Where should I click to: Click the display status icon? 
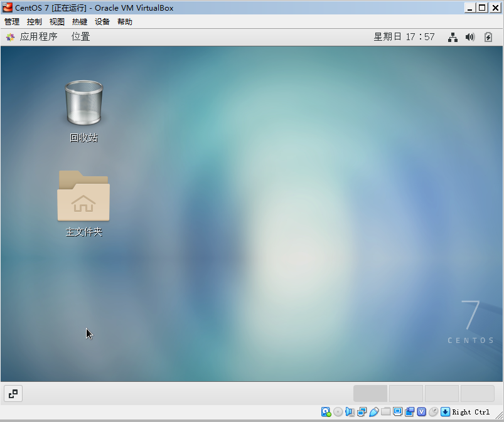397,412
